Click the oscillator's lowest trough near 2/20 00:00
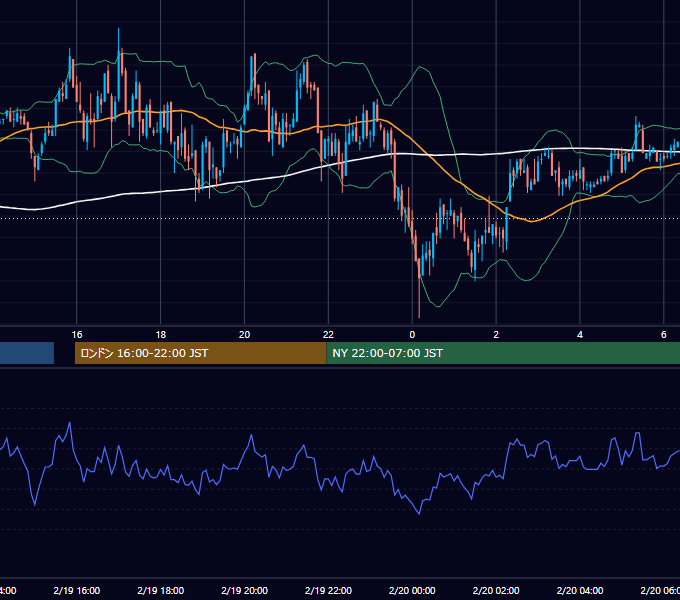Image resolution: width=680 pixels, height=600 pixels. point(419,513)
